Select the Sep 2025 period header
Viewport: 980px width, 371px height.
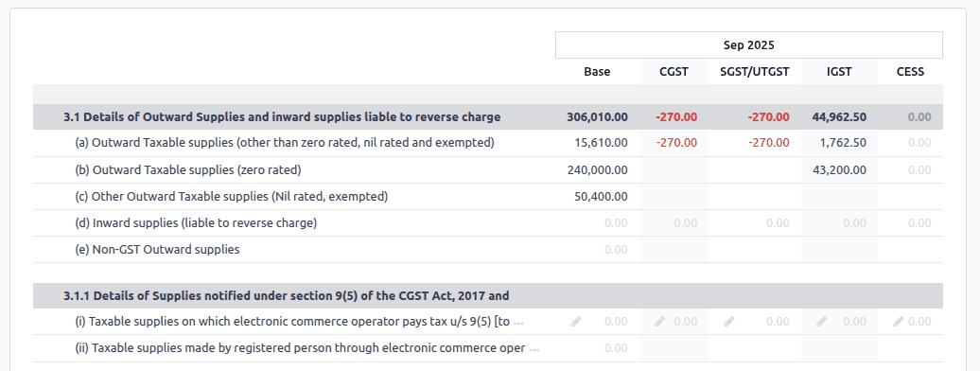[x=749, y=45]
